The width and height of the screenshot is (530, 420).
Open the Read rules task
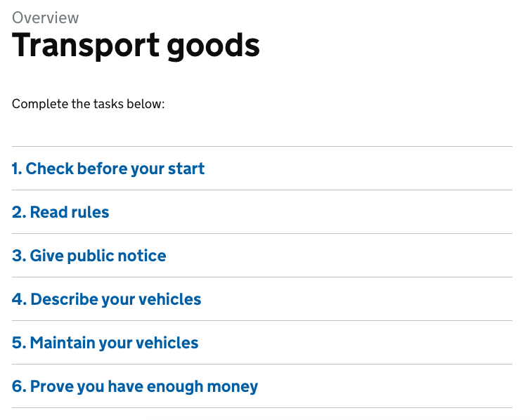tap(60, 212)
